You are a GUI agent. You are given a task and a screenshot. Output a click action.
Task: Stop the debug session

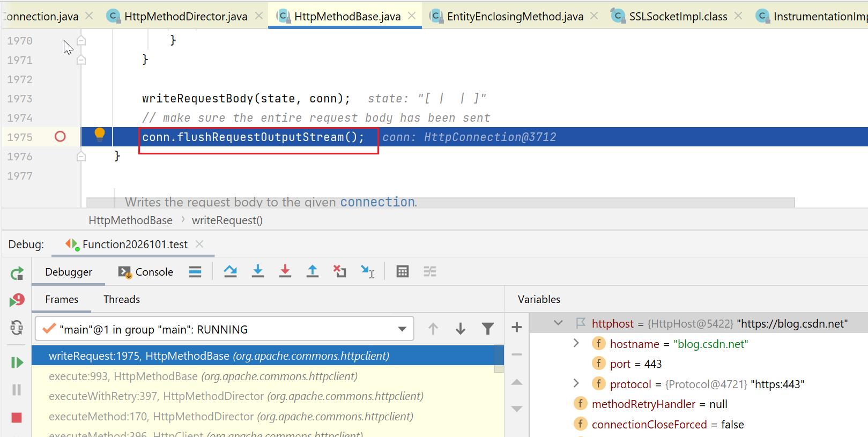point(17,417)
